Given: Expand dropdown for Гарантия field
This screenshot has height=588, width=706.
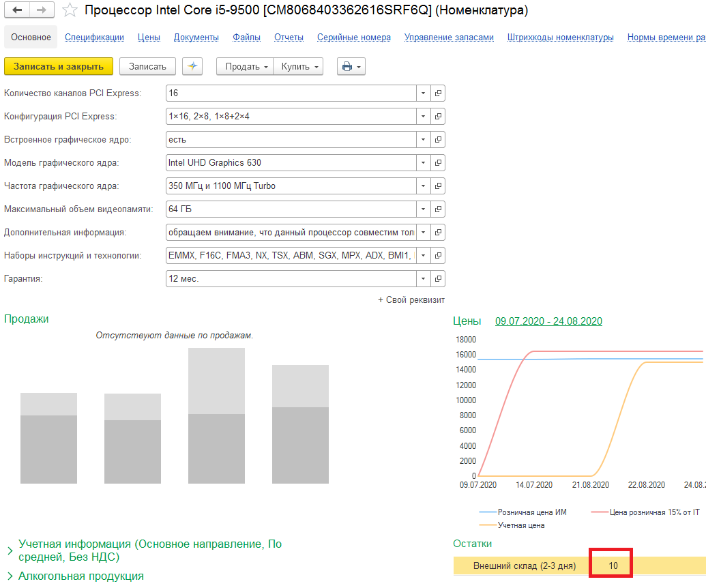Looking at the screenshot, I should pos(423,279).
